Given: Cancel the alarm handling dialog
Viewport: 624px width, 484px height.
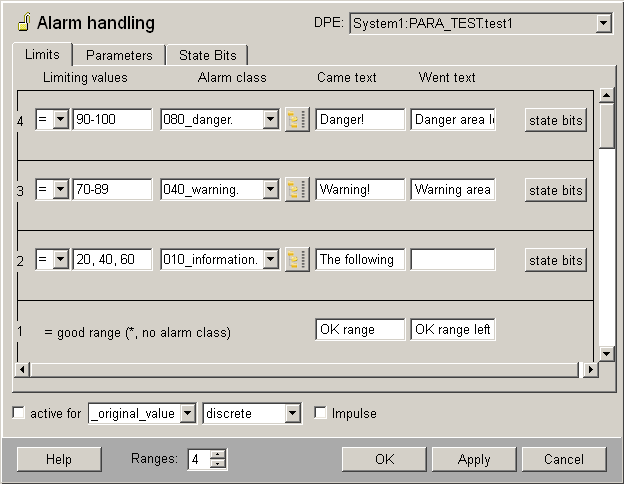Looking at the screenshot, I should tap(564, 459).
